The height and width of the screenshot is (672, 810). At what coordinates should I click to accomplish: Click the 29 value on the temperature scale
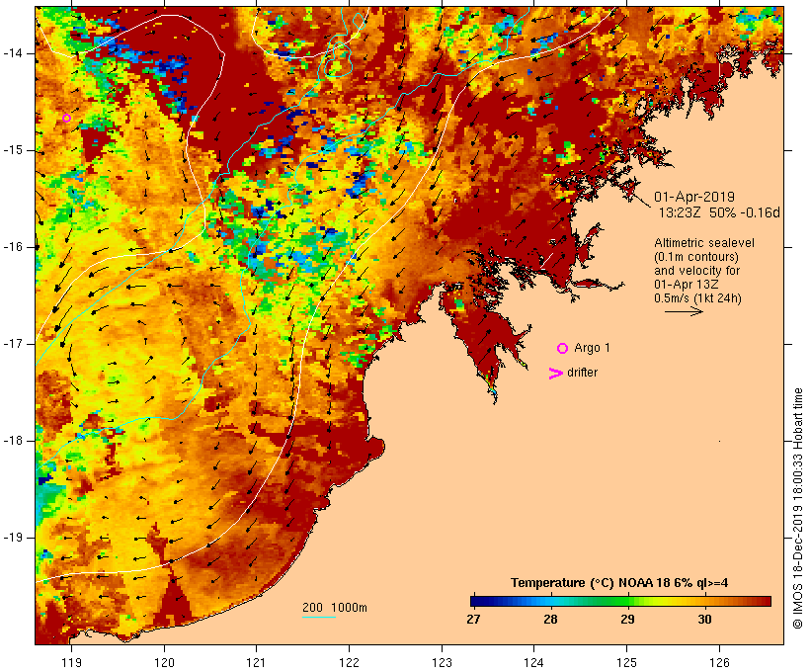point(627,620)
